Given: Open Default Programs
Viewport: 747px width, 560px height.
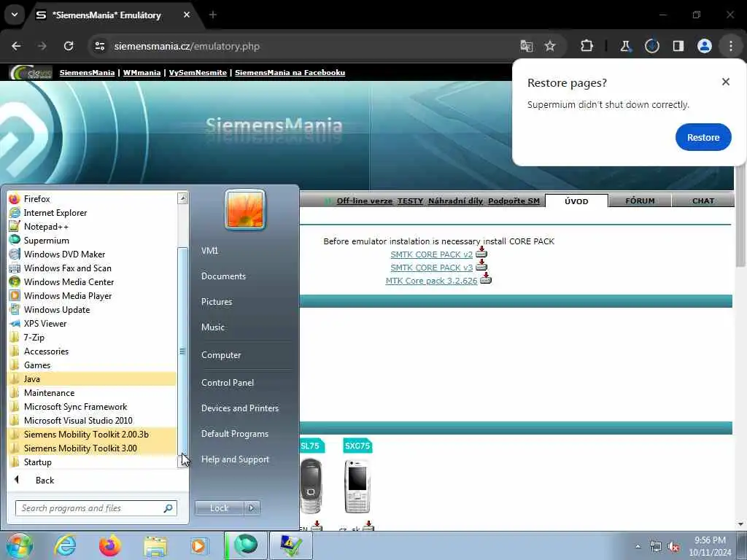Looking at the screenshot, I should tap(234, 434).
